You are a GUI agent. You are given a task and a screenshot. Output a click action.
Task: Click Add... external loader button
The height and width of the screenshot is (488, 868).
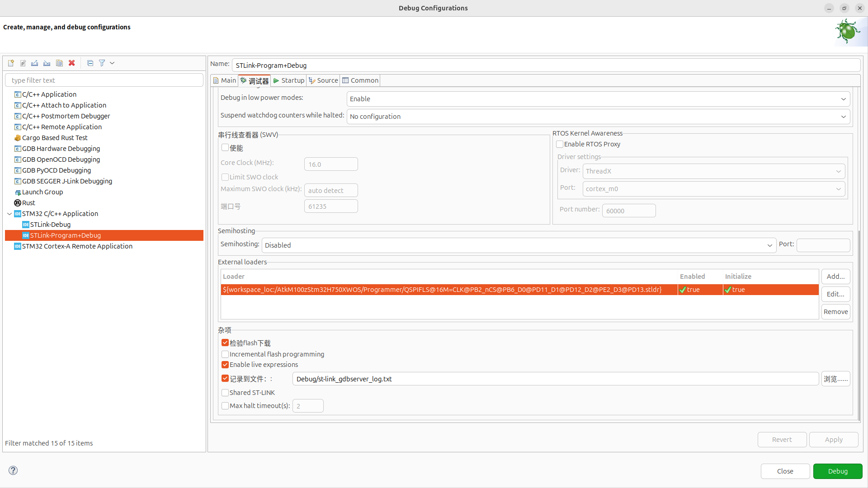[x=835, y=277]
